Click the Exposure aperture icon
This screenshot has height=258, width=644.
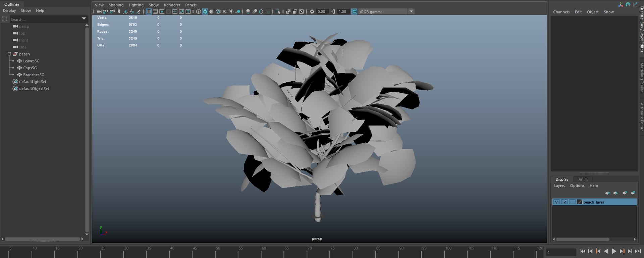coord(312,11)
